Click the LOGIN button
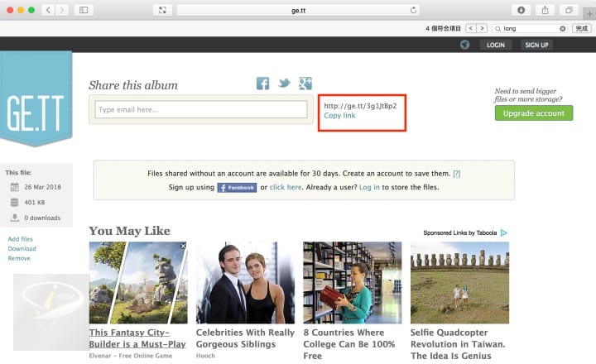Screen dimensions: 596x364 496,45
